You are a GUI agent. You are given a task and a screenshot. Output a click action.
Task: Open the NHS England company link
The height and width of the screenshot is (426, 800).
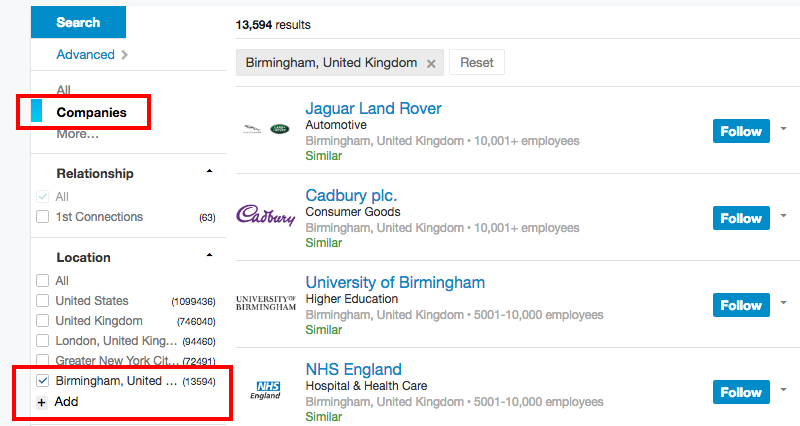tap(353, 369)
